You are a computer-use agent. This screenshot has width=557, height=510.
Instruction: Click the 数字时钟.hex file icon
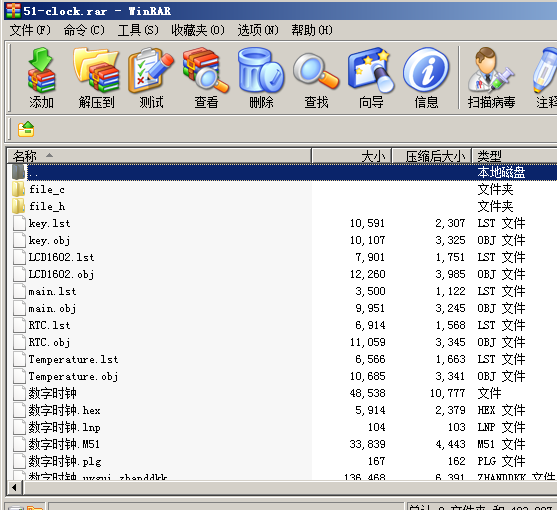19,410
